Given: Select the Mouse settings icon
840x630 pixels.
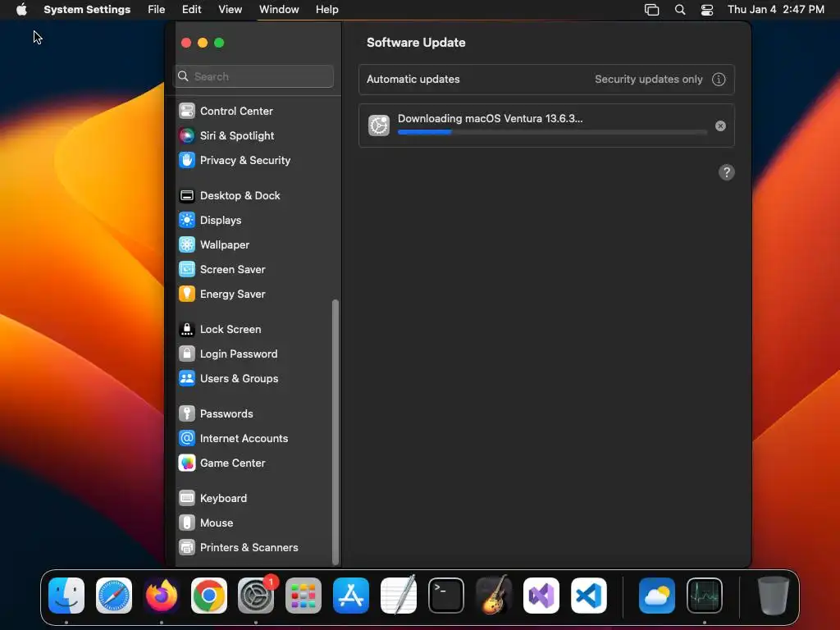Looking at the screenshot, I should [187, 523].
